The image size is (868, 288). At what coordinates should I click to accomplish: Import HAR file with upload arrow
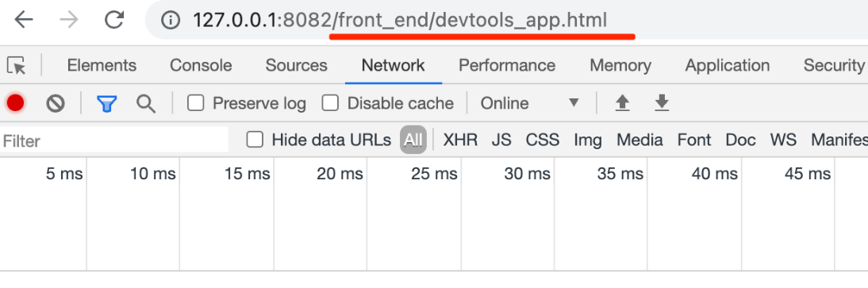point(623,103)
